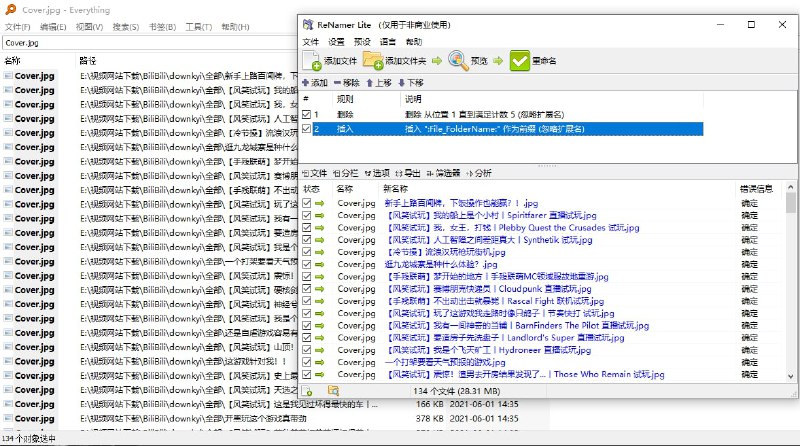Click the green Rename (重命名) checkmark button
The width and height of the screenshot is (800, 446).
coord(533,61)
